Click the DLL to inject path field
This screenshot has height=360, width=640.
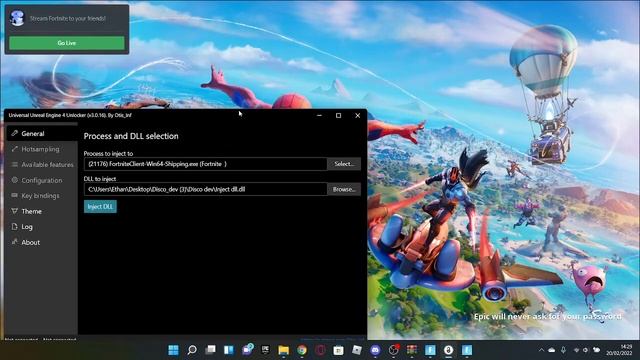(x=205, y=189)
